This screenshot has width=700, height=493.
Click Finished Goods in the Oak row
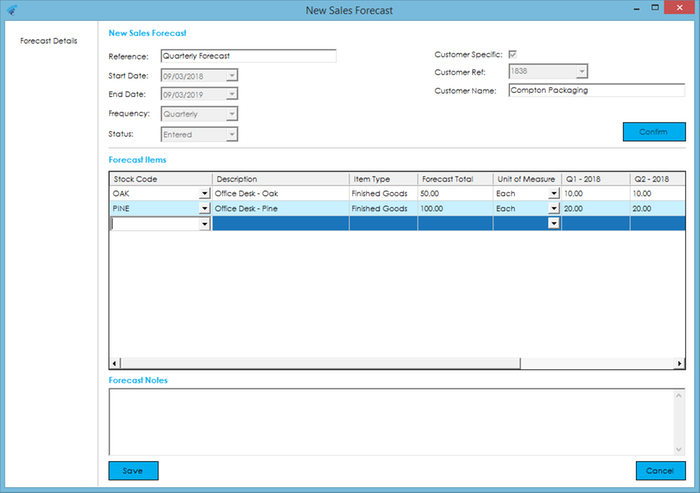click(383, 193)
